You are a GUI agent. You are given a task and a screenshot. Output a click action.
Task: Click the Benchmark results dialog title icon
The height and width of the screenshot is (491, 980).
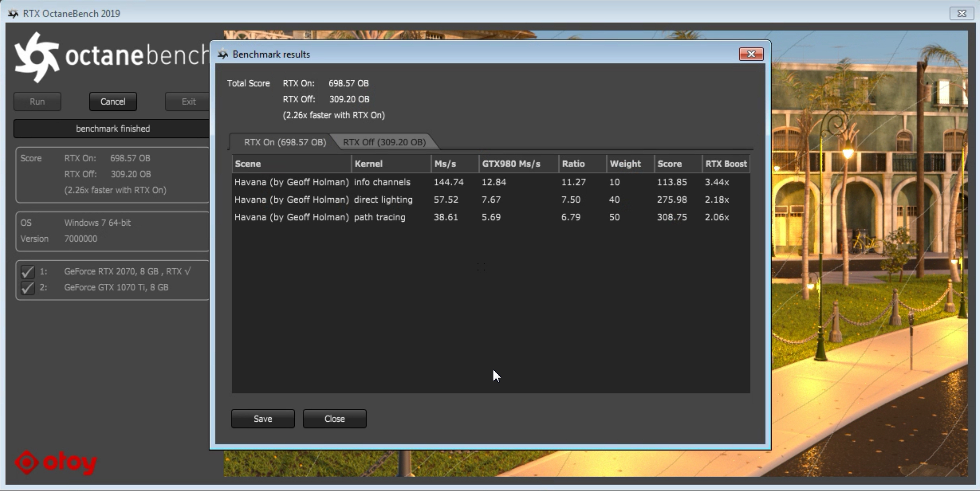pyautogui.click(x=223, y=55)
